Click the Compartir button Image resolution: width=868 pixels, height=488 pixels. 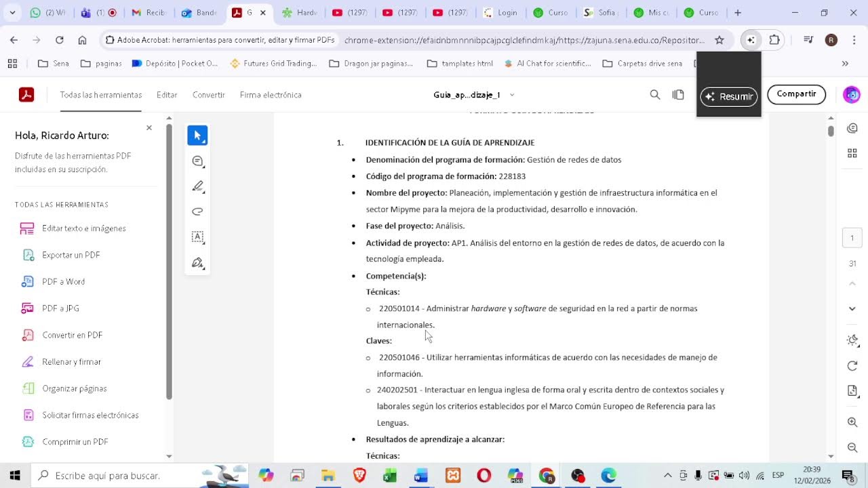(796, 94)
